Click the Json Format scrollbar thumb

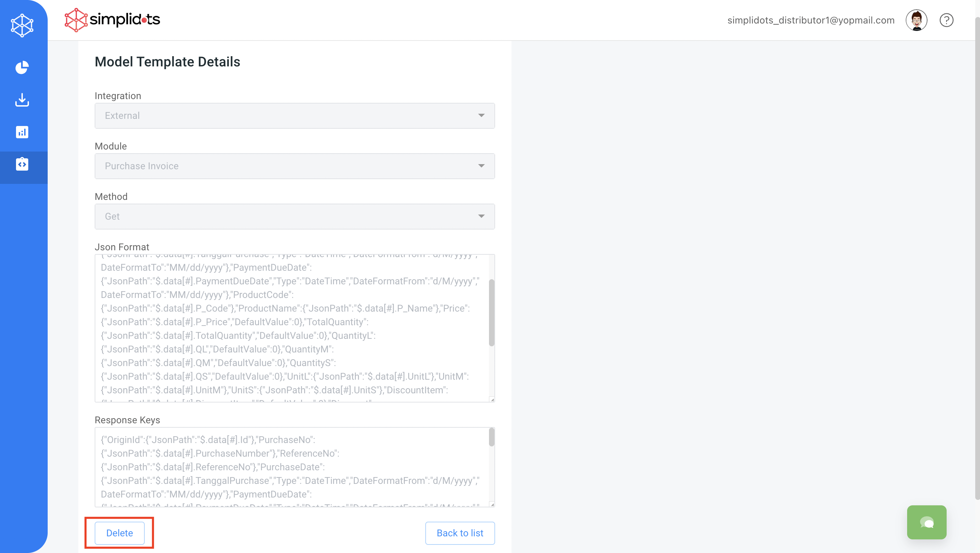(x=491, y=313)
